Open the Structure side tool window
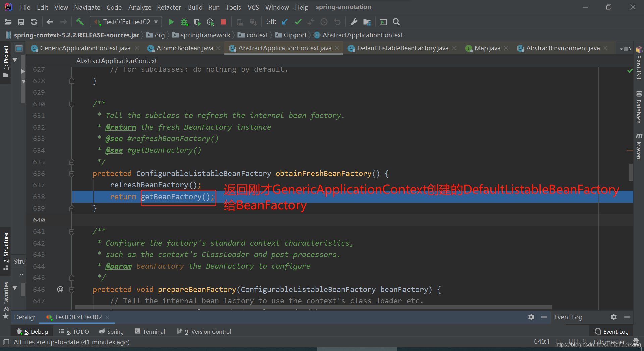Viewport: 644px width, 351px height. (6, 251)
